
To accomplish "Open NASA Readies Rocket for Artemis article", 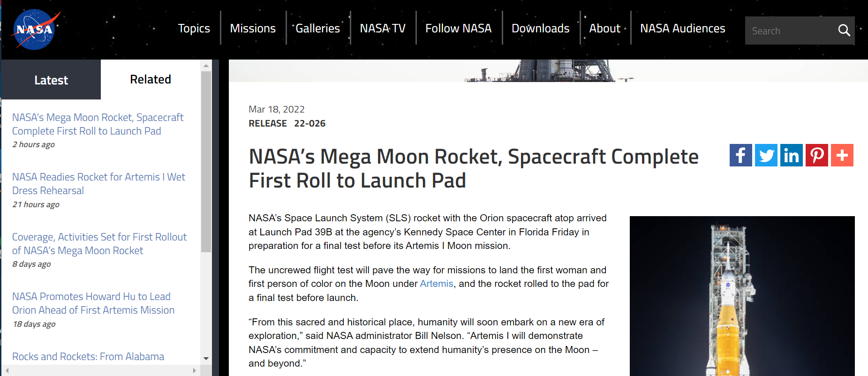I will 98,184.
